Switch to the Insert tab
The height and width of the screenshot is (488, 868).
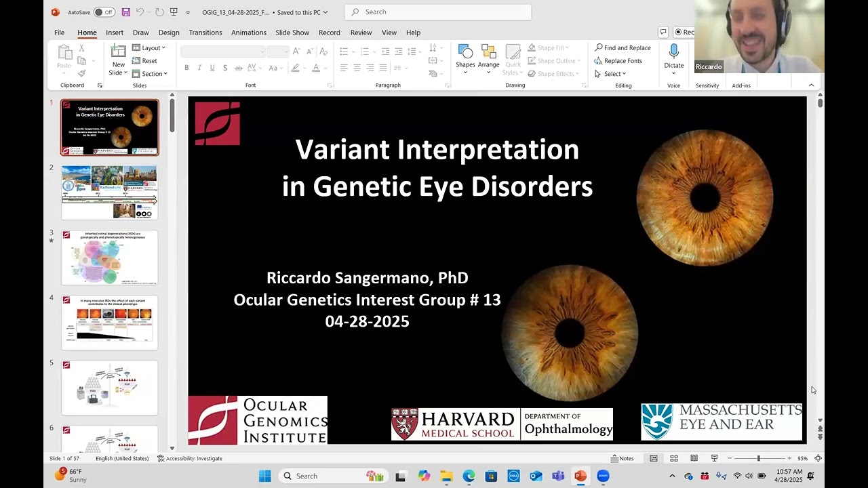(115, 33)
